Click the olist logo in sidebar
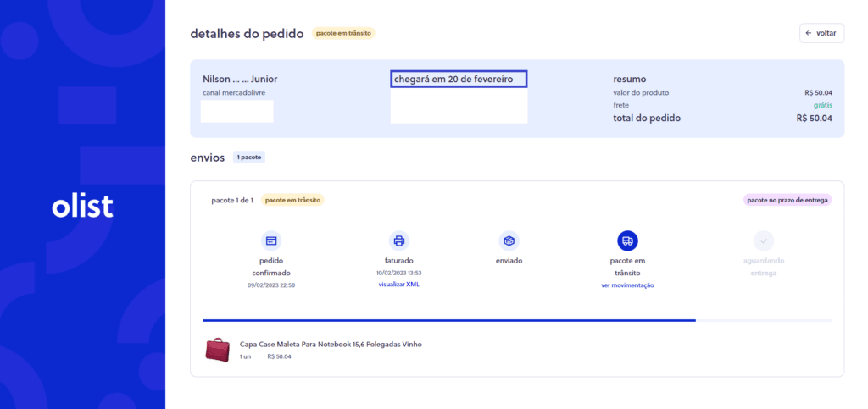This screenshot has width=868, height=409. coord(82,206)
